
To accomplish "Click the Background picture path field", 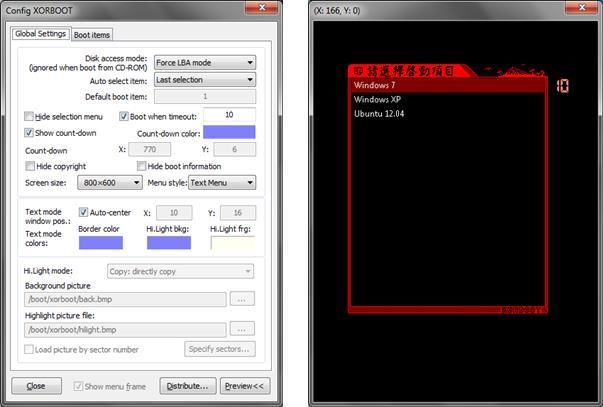I will coord(125,299).
